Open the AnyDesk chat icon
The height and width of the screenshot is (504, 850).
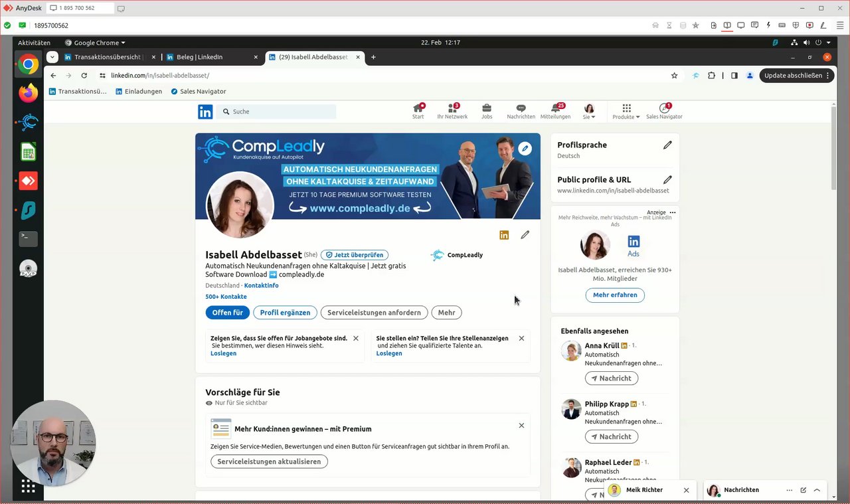(754, 25)
